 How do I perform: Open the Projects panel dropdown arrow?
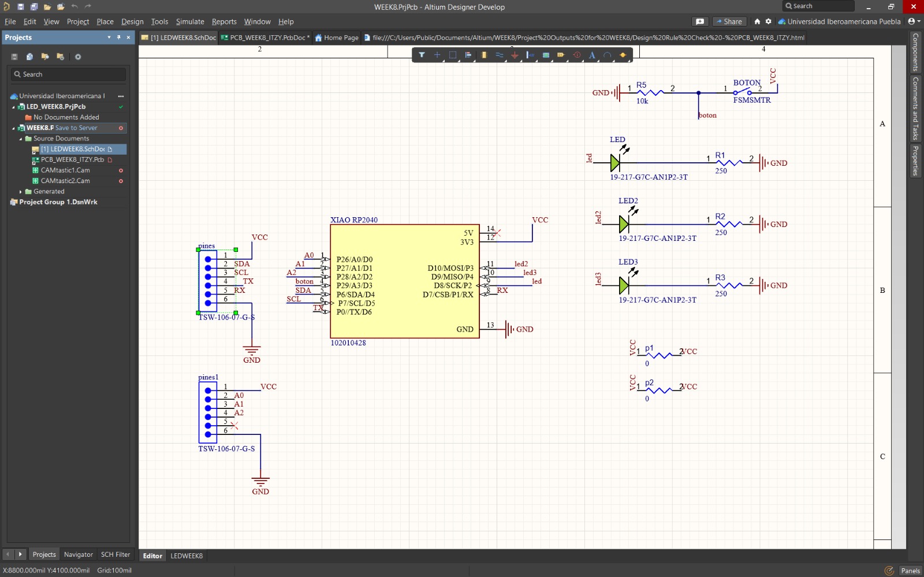(109, 38)
